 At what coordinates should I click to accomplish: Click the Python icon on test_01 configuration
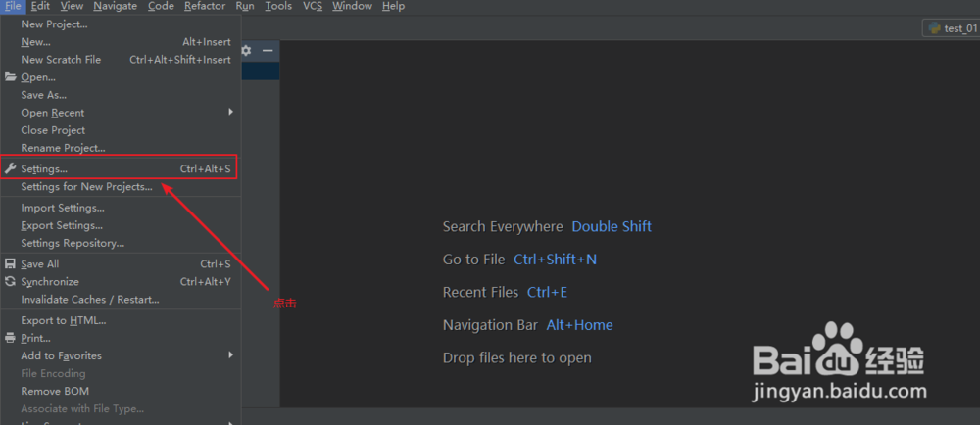pyautogui.click(x=935, y=28)
